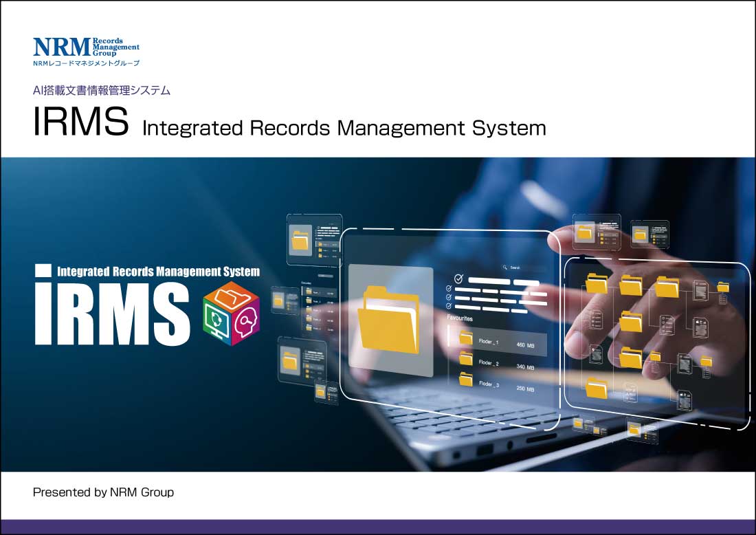Click the magnifier Search icon in panel
The width and height of the screenshot is (756, 535).
[x=505, y=267]
